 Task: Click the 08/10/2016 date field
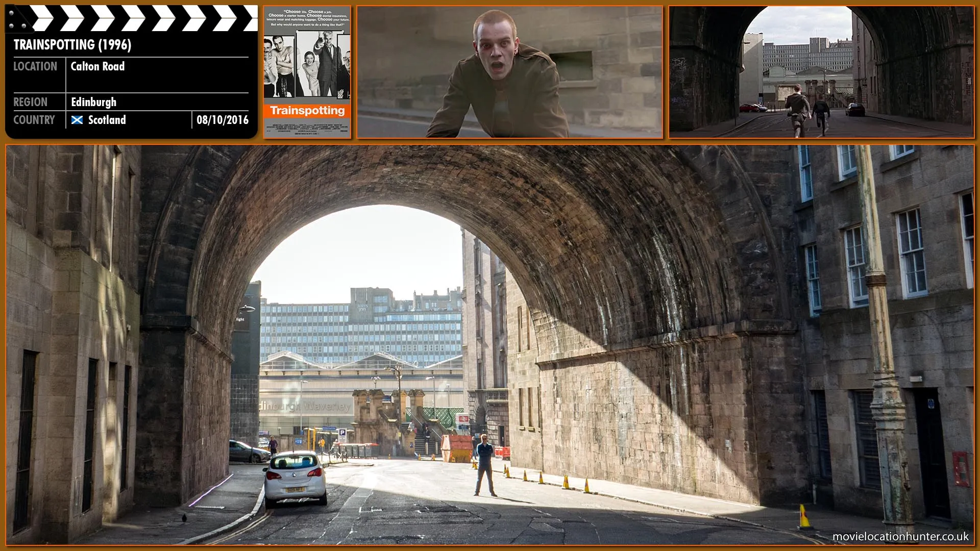[x=222, y=120]
